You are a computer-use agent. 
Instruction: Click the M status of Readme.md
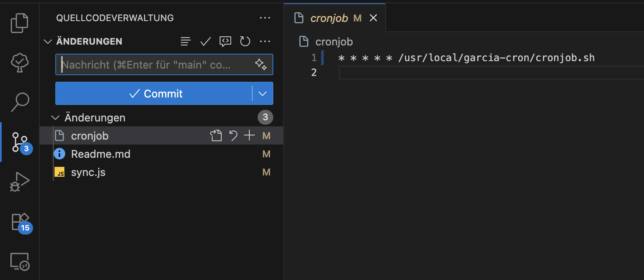(x=266, y=154)
